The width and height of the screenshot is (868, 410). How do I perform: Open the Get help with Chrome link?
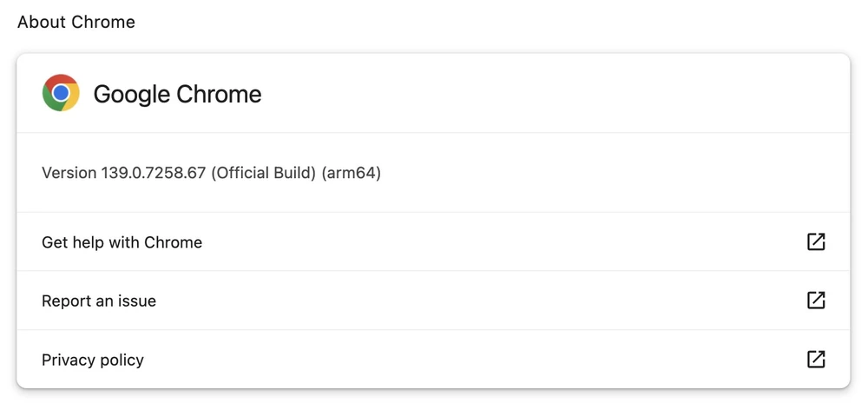(122, 242)
